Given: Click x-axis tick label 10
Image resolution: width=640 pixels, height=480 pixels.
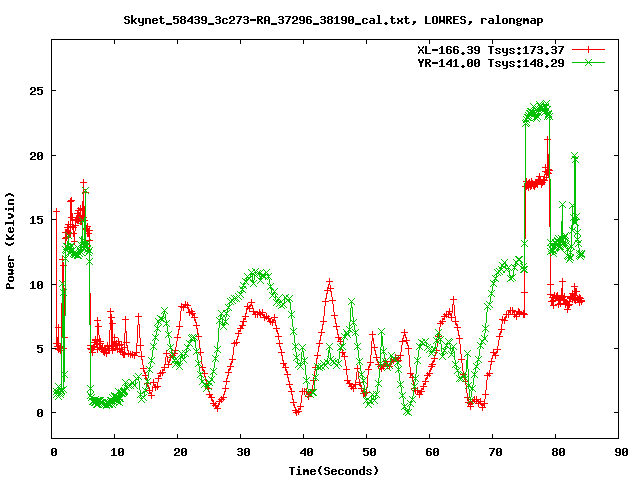Looking at the screenshot, I should click(117, 452).
